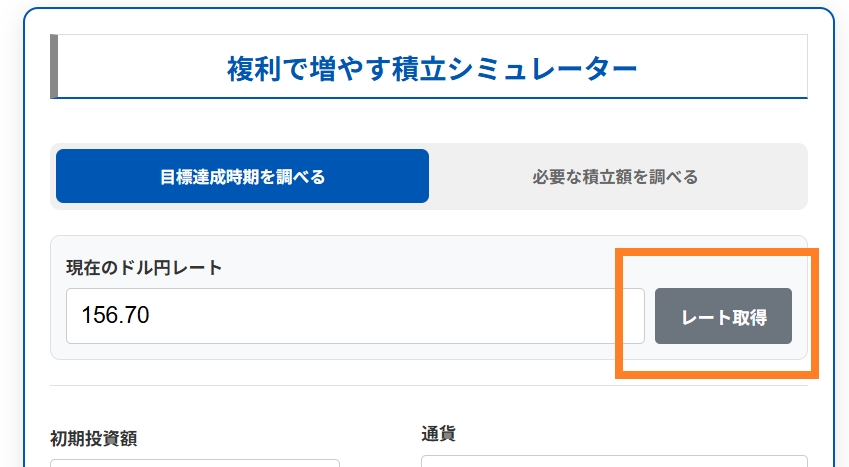The height and width of the screenshot is (467, 849).
Task: Focus the input box under 初期投資額
Action: point(195,463)
